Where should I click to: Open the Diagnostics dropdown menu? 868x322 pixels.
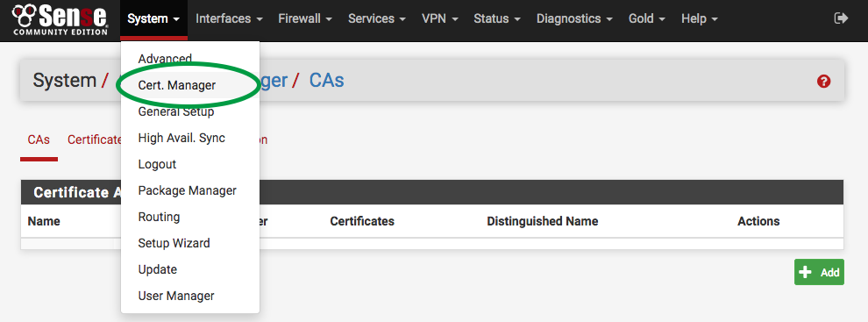click(574, 18)
